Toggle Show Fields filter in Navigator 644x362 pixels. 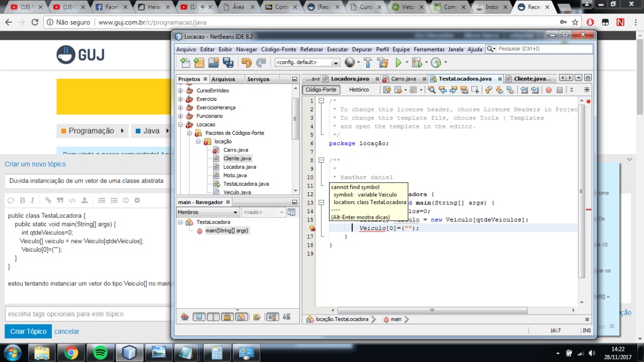click(199, 317)
